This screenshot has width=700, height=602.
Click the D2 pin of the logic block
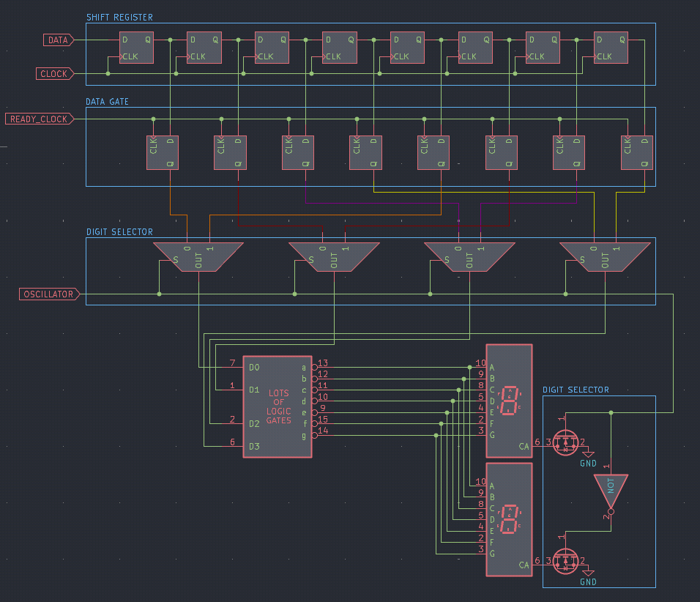tap(254, 424)
